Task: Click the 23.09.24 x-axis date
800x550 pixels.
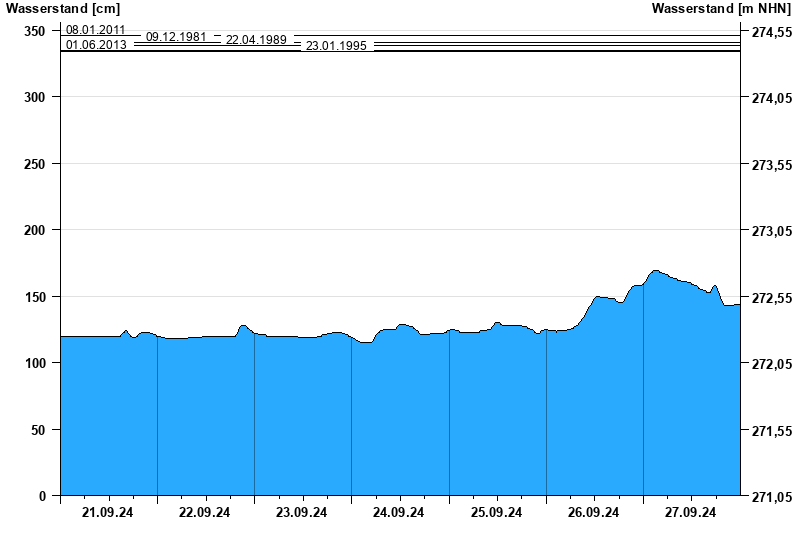Action: point(302,513)
